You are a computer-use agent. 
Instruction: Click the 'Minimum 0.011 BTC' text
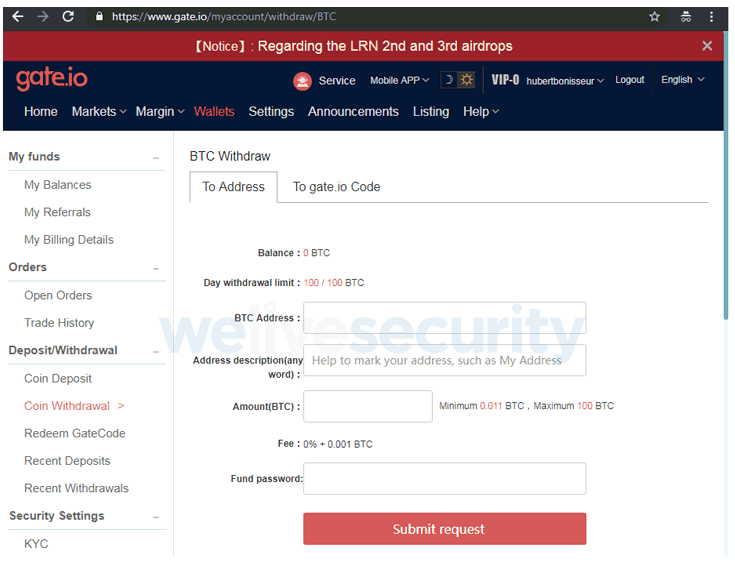(481, 406)
